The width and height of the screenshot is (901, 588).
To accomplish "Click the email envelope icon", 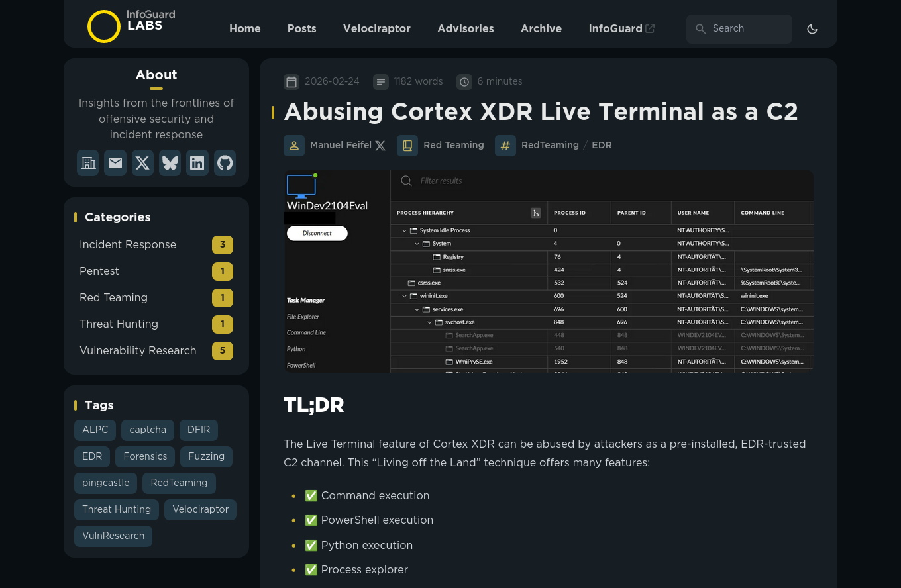I will coord(115,163).
